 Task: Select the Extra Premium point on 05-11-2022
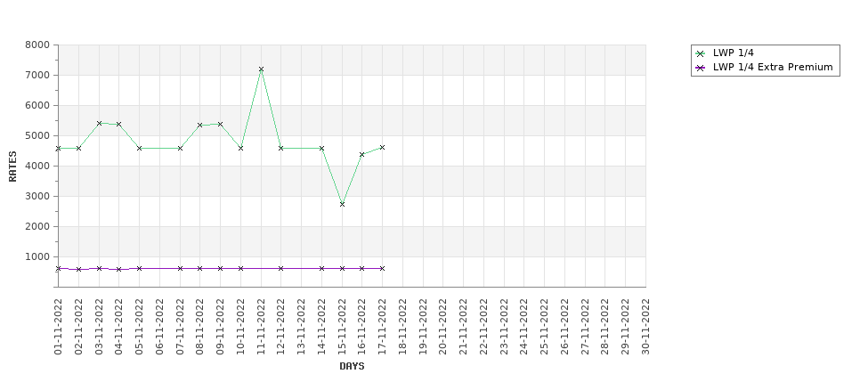pyautogui.click(x=140, y=269)
